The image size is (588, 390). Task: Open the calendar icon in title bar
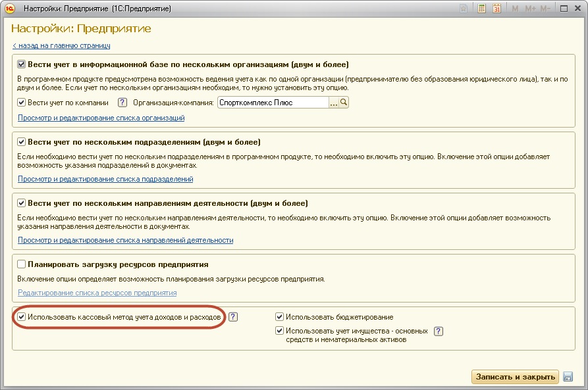497,9
